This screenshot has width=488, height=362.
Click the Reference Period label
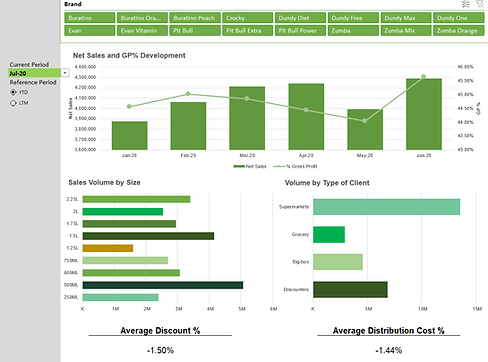(x=33, y=82)
